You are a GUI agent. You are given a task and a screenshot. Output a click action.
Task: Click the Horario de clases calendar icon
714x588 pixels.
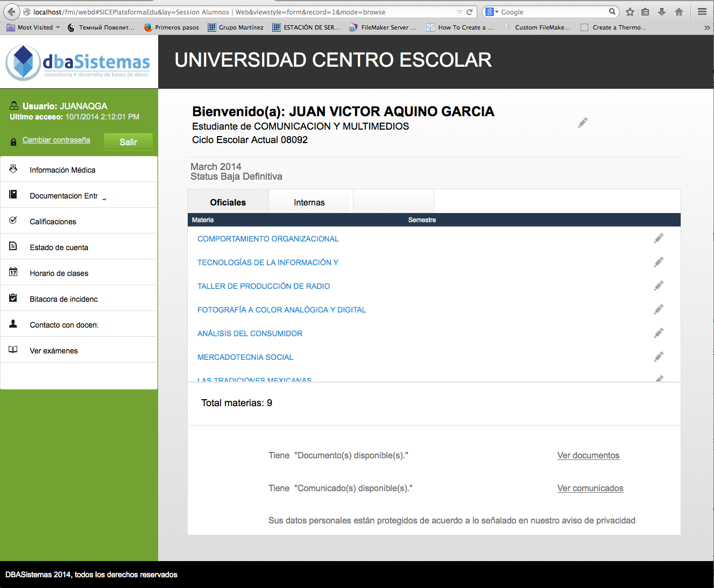pyautogui.click(x=13, y=272)
